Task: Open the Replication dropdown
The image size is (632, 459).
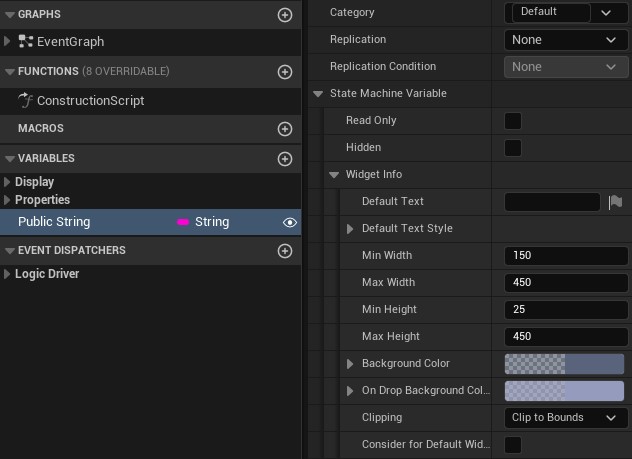Action: (566, 40)
